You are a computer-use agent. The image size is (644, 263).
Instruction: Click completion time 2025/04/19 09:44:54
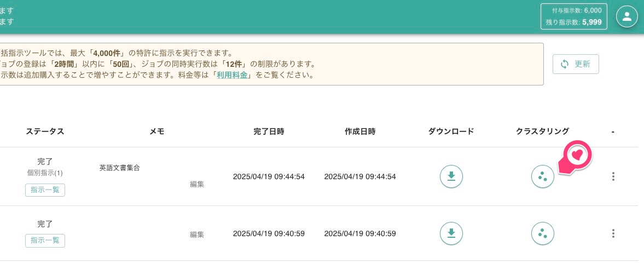pyautogui.click(x=269, y=176)
